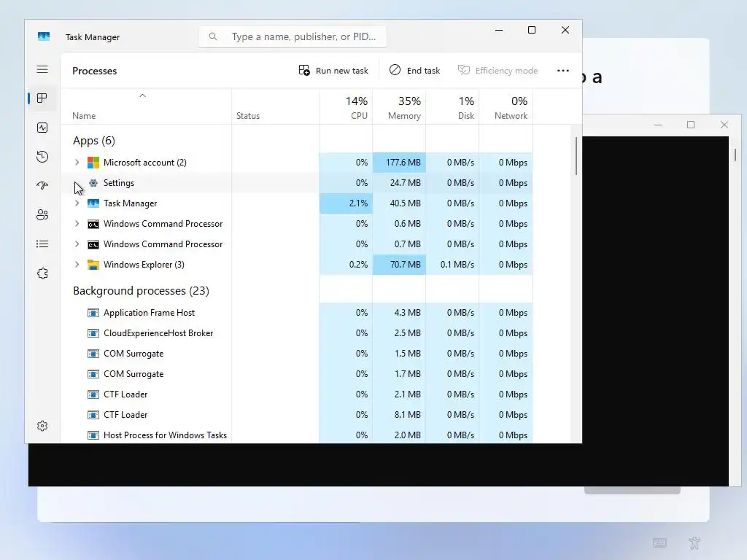Image resolution: width=747 pixels, height=560 pixels.
Task: Maximize the background console window
Action: click(x=691, y=125)
